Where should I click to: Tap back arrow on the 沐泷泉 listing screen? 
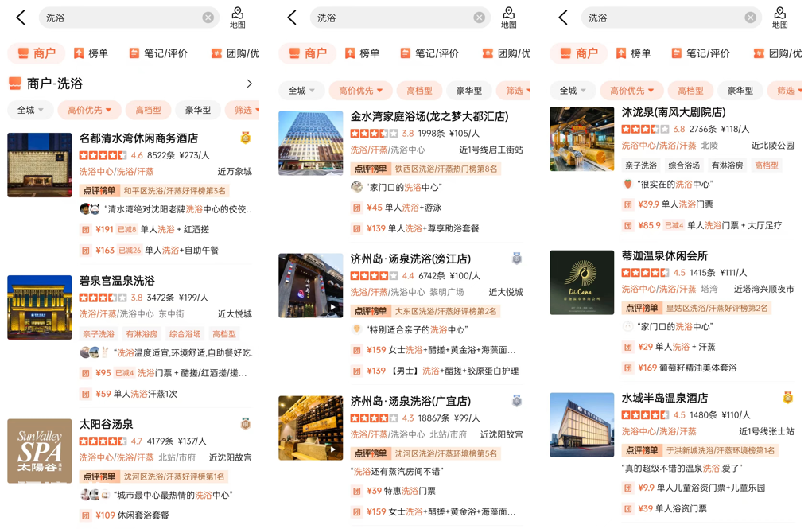click(563, 18)
